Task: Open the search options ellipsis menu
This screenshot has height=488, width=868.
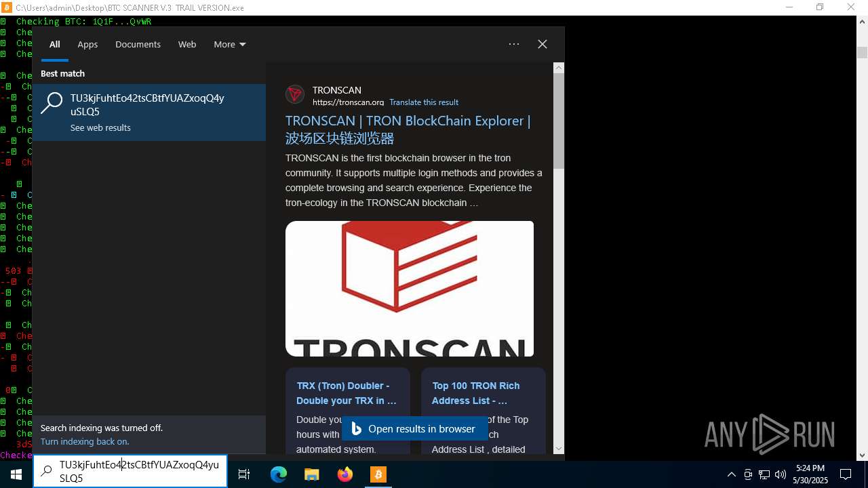Action: click(x=514, y=44)
